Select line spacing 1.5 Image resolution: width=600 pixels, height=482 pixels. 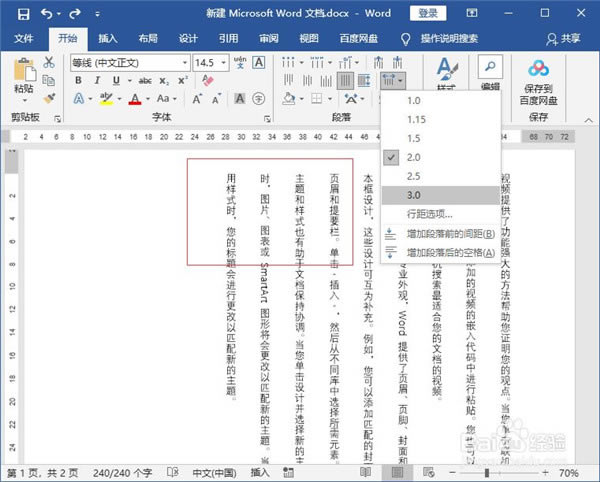[441, 138]
